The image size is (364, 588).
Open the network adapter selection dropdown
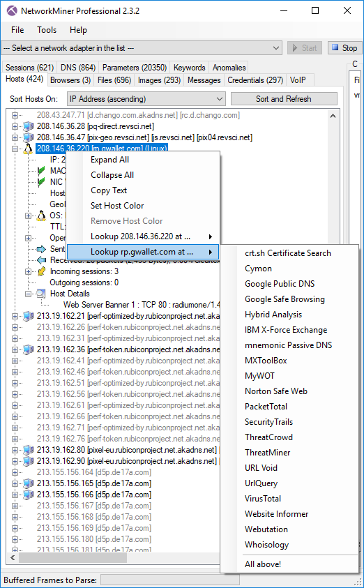tap(142, 48)
